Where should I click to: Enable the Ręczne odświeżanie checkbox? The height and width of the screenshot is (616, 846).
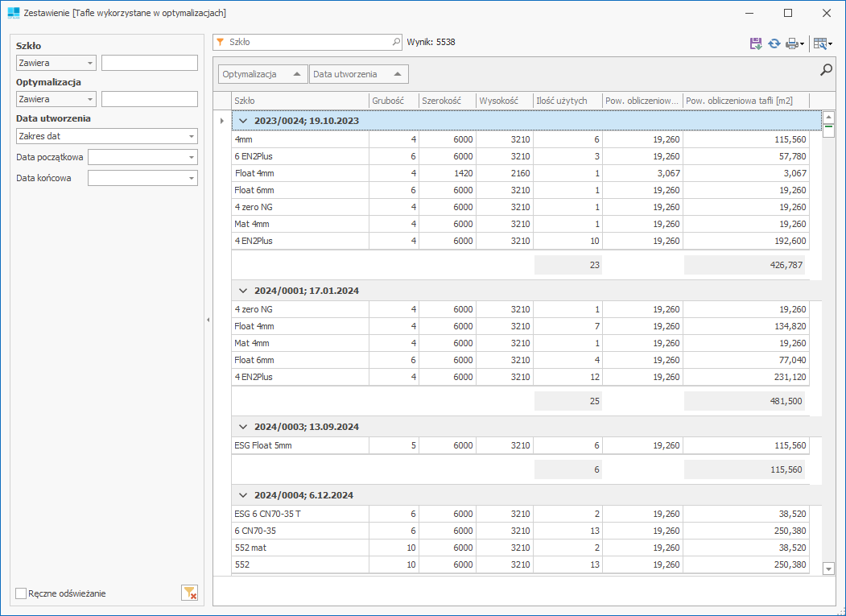click(x=21, y=593)
